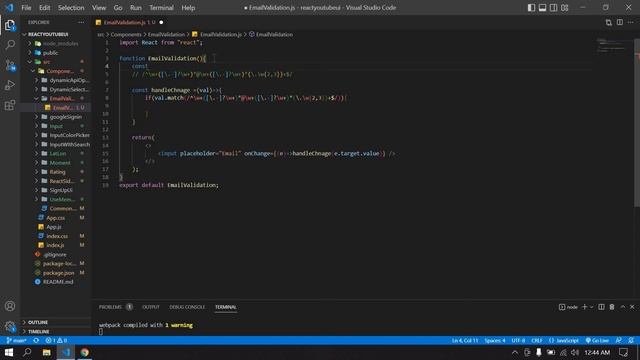Open launch profile dropdown next to plus
Screen dimensions: 640x360
(591, 307)
